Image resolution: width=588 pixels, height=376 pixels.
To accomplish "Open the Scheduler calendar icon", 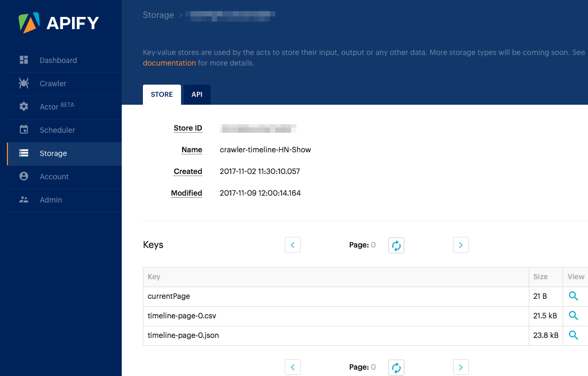I will point(23,130).
